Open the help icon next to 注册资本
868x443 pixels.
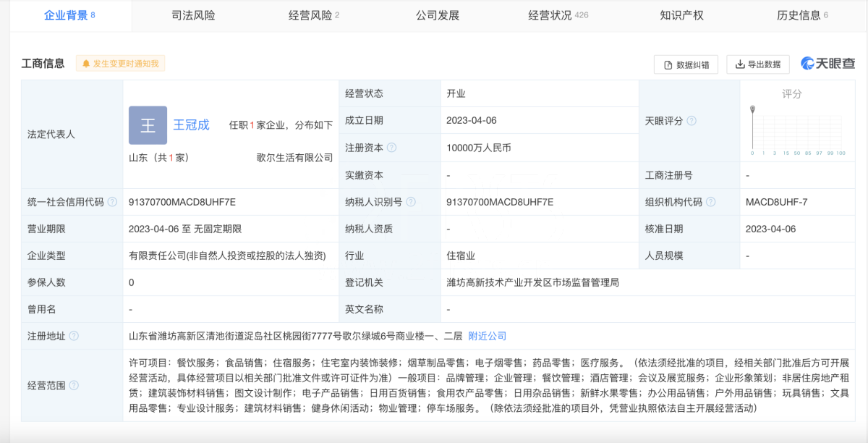391,148
